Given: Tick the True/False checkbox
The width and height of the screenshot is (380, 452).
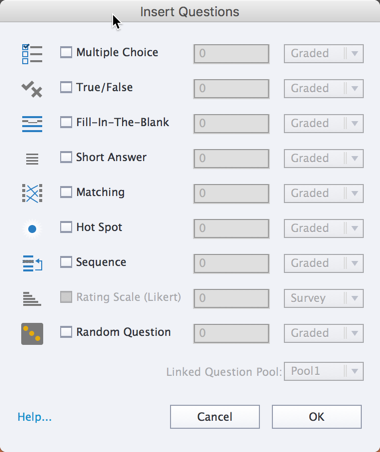Looking at the screenshot, I should (x=66, y=87).
